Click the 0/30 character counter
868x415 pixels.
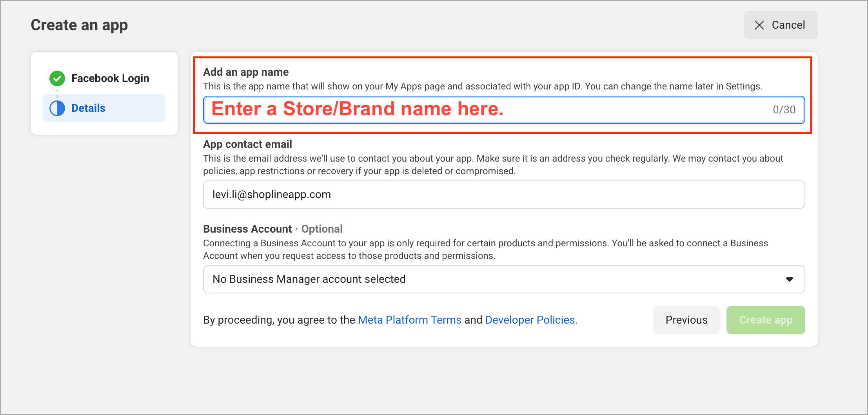click(784, 110)
